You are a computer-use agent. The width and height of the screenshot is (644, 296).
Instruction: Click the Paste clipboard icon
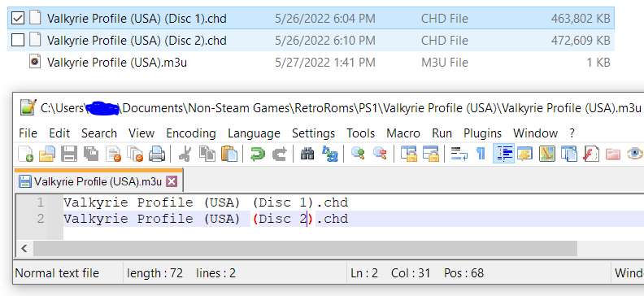(x=229, y=155)
